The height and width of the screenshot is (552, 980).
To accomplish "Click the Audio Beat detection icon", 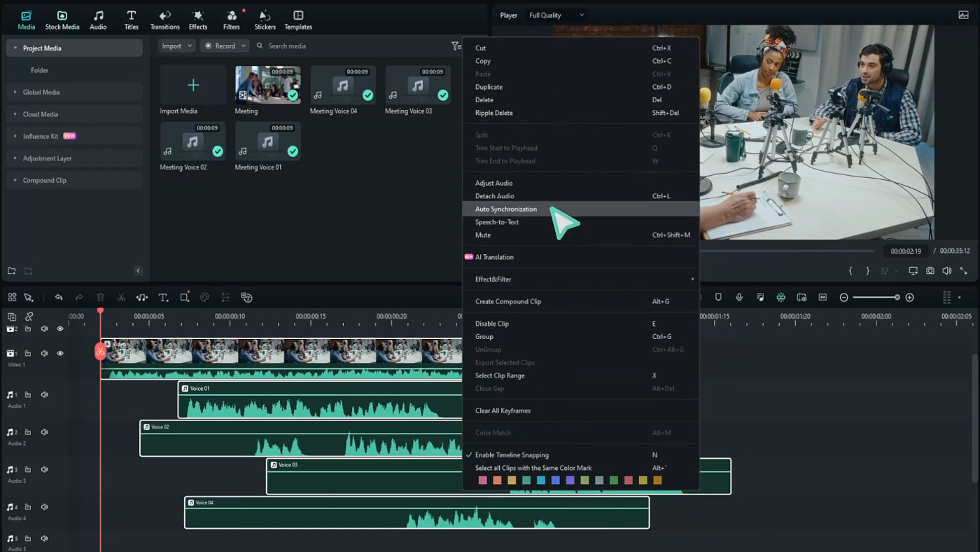I will click(142, 297).
